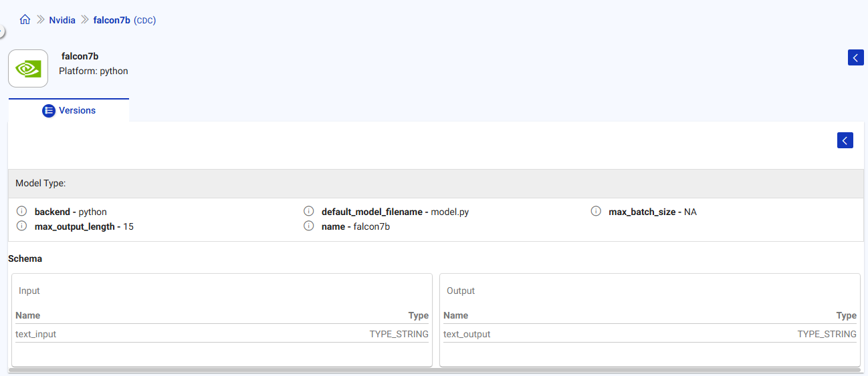Click the info icon next to max_output_length
Image resolution: width=868 pixels, height=376 pixels.
click(x=21, y=226)
